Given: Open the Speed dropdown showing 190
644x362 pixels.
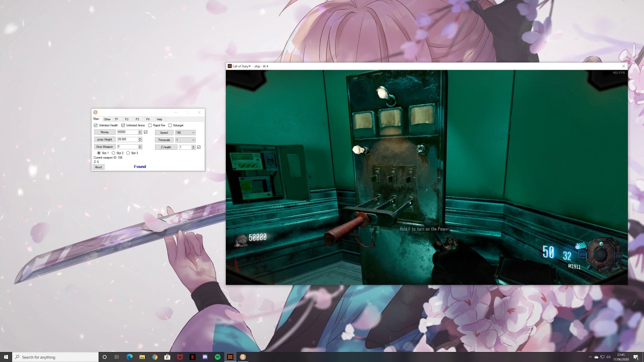Looking at the screenshot, I should [x=185, y=133].
